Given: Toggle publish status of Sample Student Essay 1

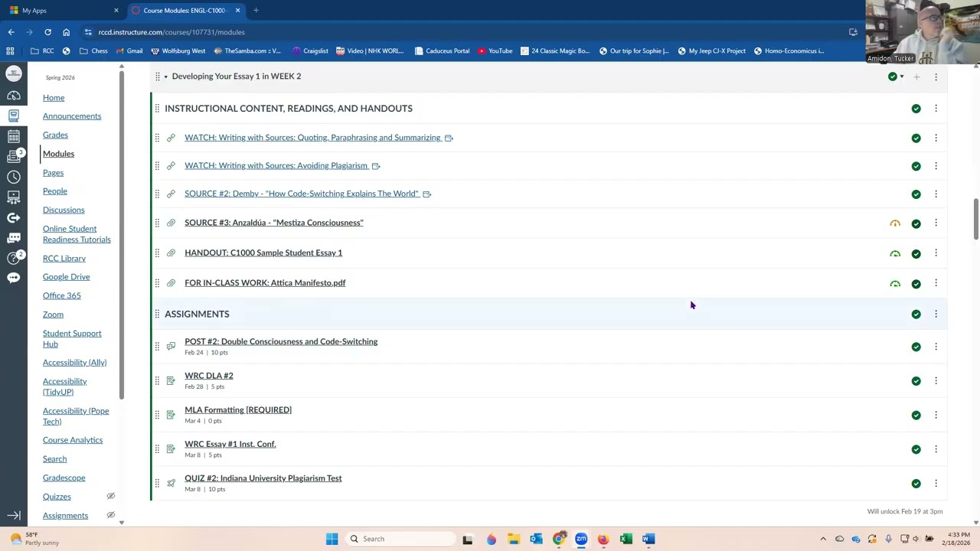Looking at the screenshot, I should click(x=916, y=253).
